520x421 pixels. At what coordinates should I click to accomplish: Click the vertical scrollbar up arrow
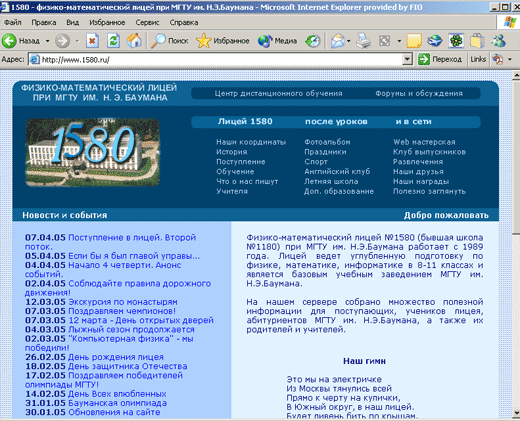[x=516, y=76]
